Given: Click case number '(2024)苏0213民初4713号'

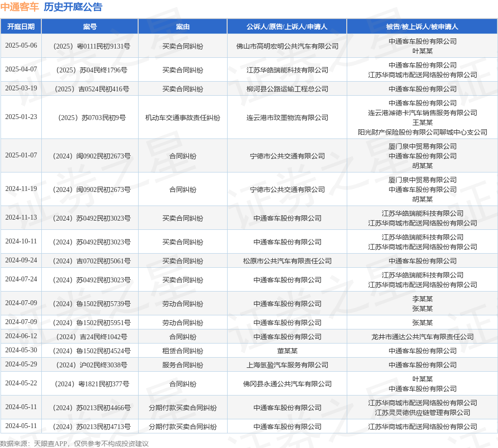Looking at the screenshot, I should (x=91, y=427).
